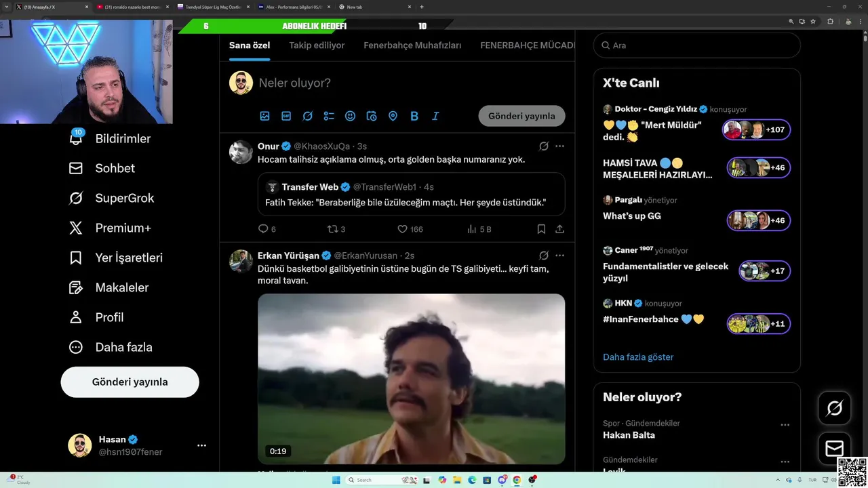Open options for Hakan Balta trend
This screenshot has width=868, height=488.
tap(785, 425)
